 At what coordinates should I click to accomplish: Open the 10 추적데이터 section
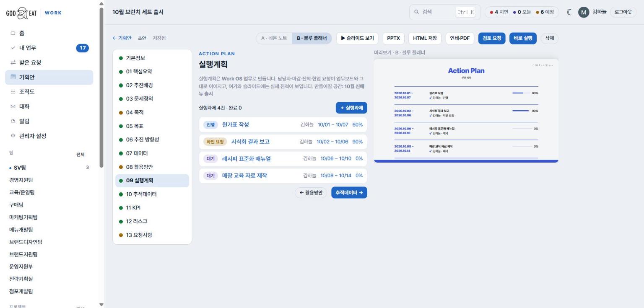tap(152, 194)
